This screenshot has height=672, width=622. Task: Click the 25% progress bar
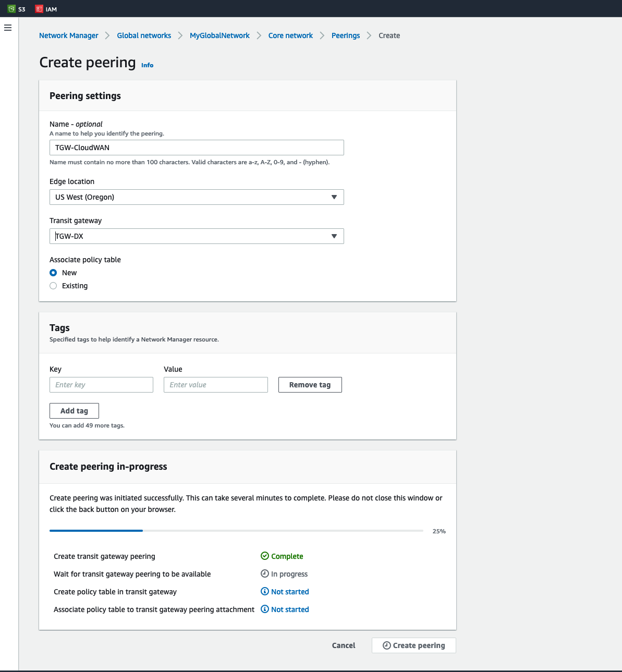coord(236,531)
